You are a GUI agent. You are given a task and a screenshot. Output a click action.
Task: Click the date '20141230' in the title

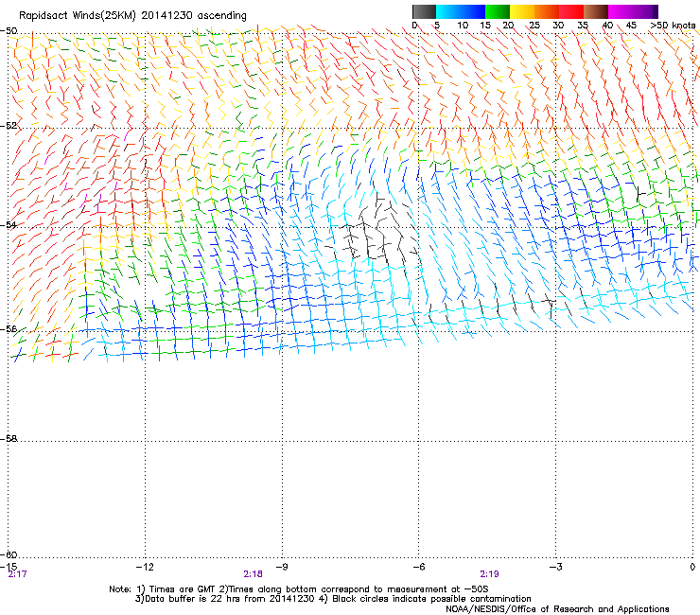coord(166,16)
